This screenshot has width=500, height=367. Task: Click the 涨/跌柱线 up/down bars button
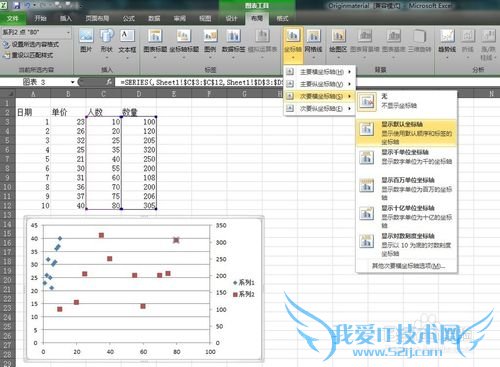click(x=488, y=45)
